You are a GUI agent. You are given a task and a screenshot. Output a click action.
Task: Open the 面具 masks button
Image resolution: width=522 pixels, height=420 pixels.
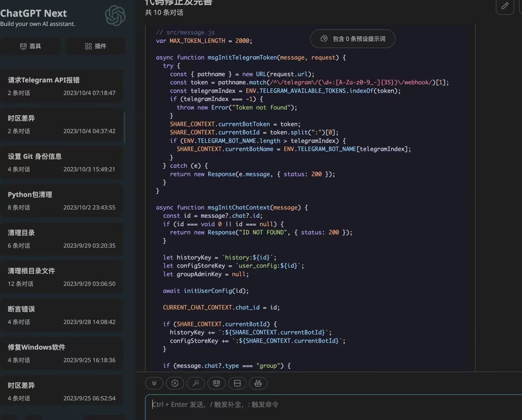[30, 46]
